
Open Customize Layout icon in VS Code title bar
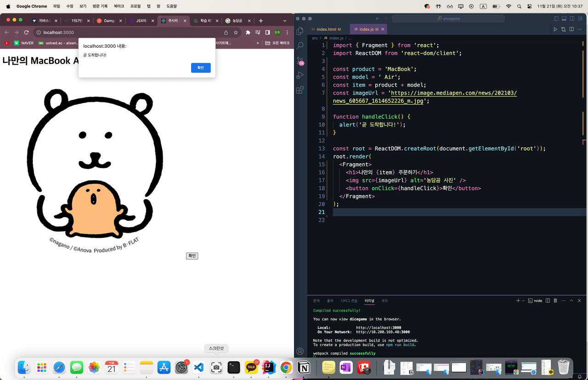click(x=581, y=19)
